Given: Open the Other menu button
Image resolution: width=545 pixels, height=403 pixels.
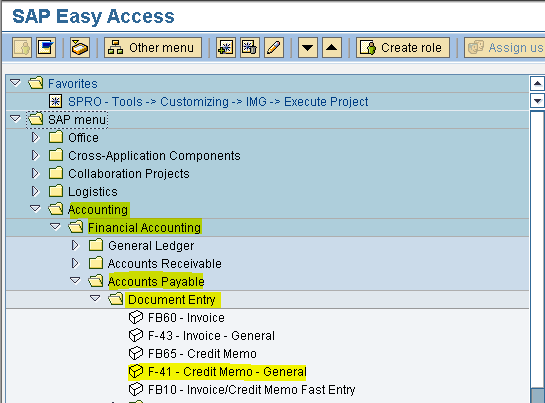Looking at the screenshot, I should point(153,47).
